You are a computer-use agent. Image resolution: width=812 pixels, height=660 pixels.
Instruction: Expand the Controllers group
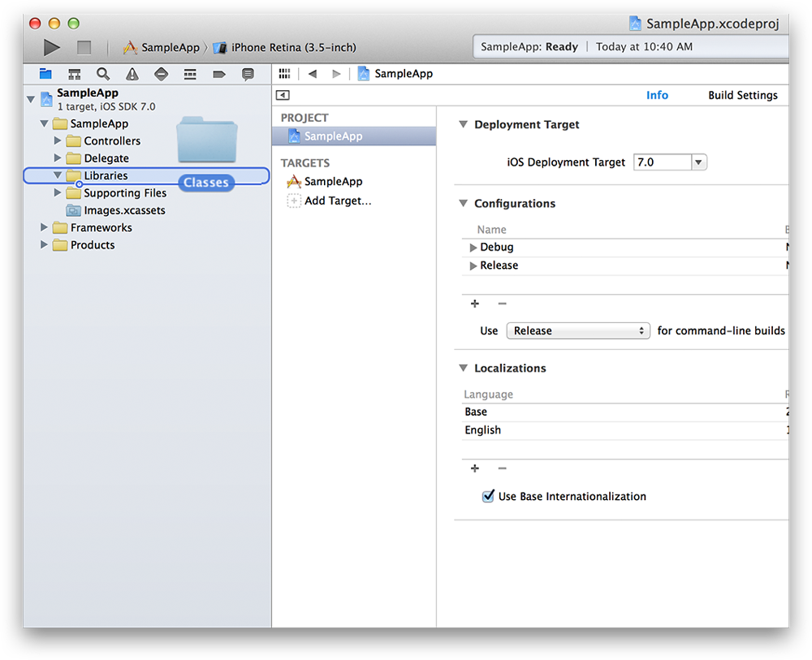tap(58, 140)
